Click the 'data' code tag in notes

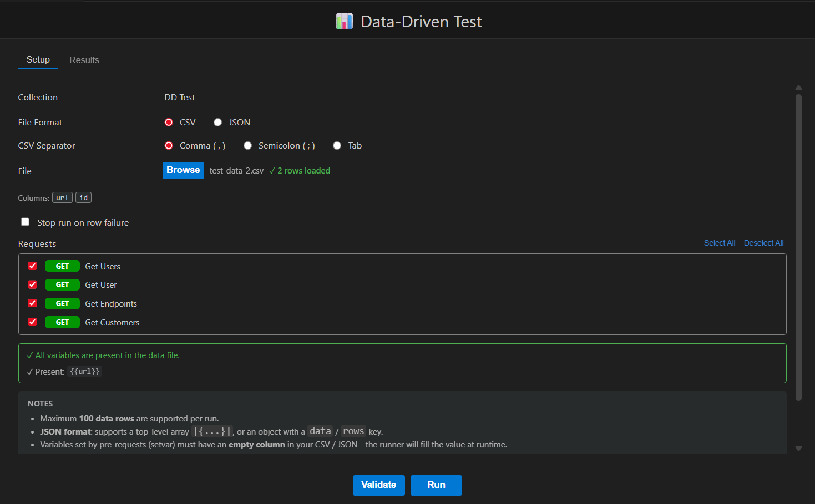pos(320,431)
